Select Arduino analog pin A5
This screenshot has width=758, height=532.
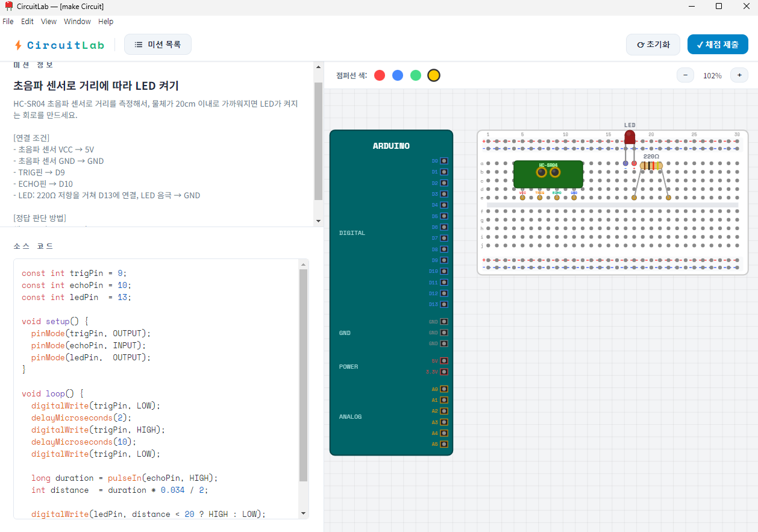click(x=444, y=444)
